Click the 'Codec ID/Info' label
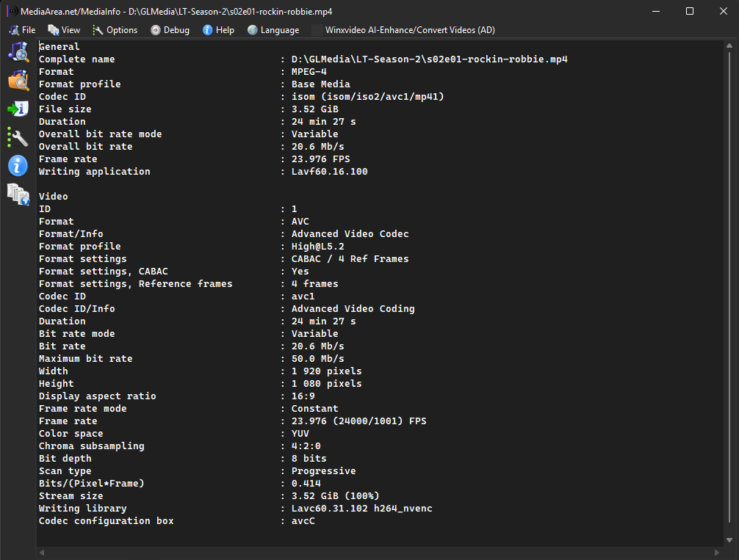Screen dimensions: 739x560 point(77,309)
